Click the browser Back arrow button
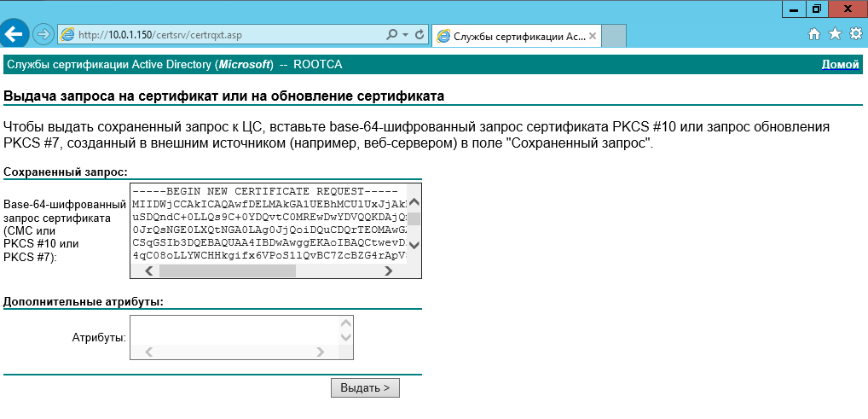 click(15, 35)
